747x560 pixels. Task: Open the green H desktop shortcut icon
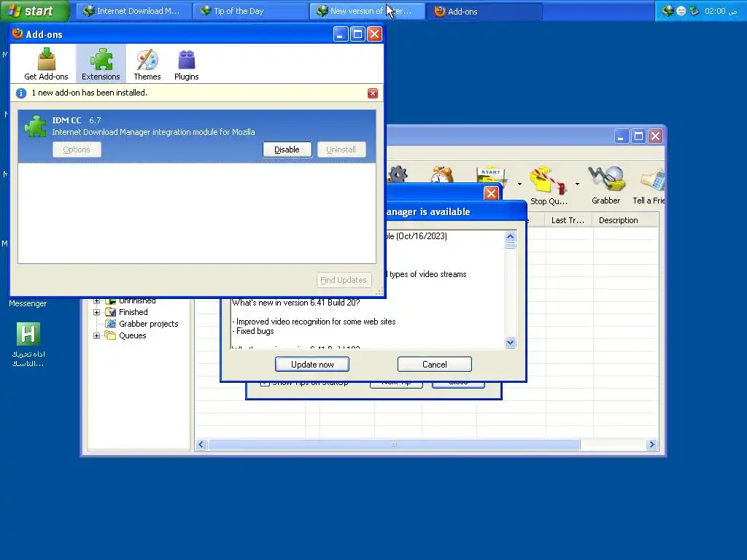coord(28,333)
